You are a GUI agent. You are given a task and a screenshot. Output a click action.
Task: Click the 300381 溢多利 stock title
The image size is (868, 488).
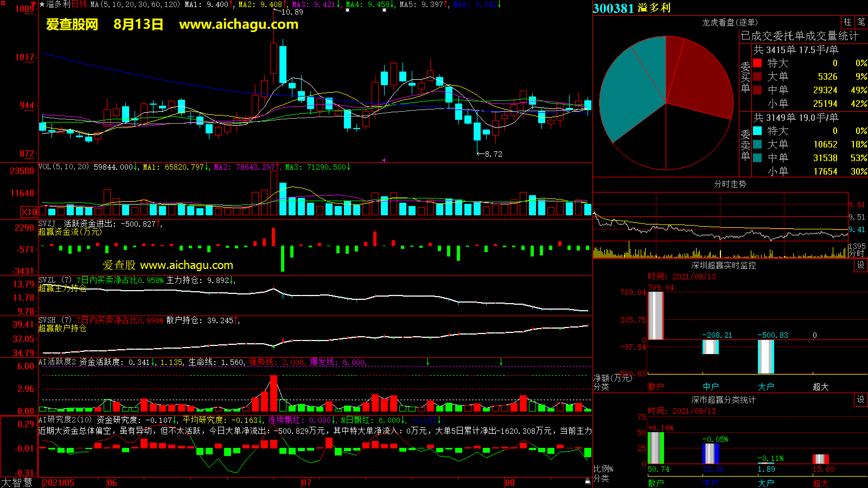(x=632, y=8)
